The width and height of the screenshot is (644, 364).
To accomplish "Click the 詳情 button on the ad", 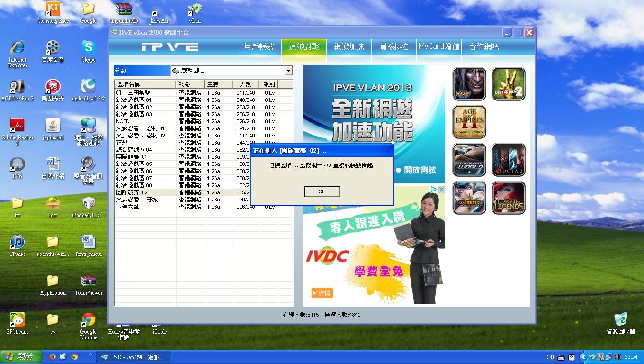I will click(x=322, y=293).
